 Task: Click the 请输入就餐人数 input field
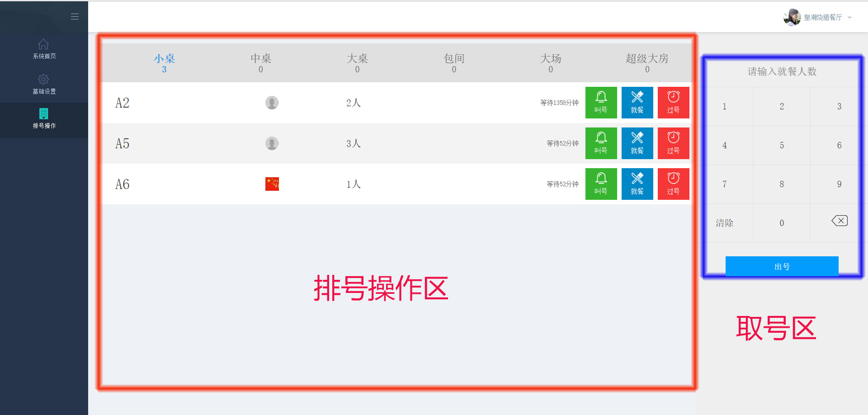[x=782, y=71]
